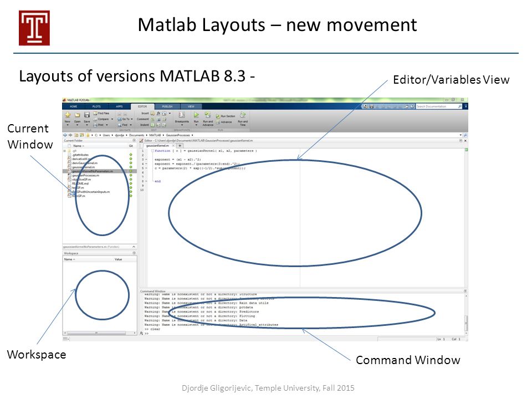The width and height of the screenshot is (532, 399).
Task: Switch to the VIEW tab
Action: click(191, 106)
